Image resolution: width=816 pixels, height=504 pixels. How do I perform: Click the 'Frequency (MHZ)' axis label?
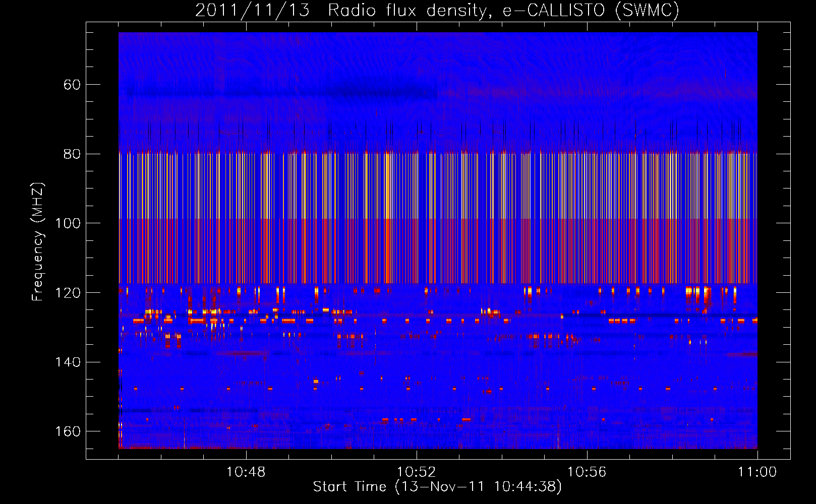(38, 241)
